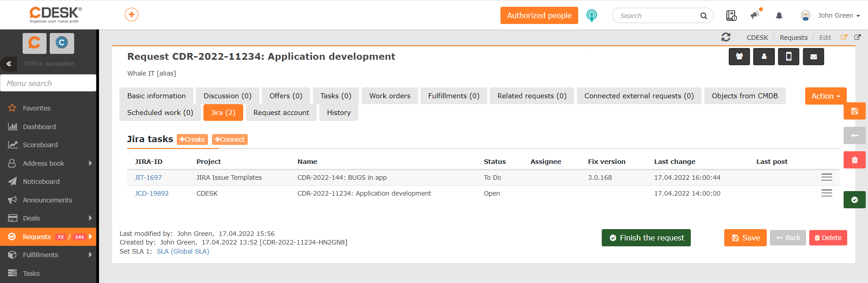
Task: Switch to Objects from CMDB tab
Action: 745,96
